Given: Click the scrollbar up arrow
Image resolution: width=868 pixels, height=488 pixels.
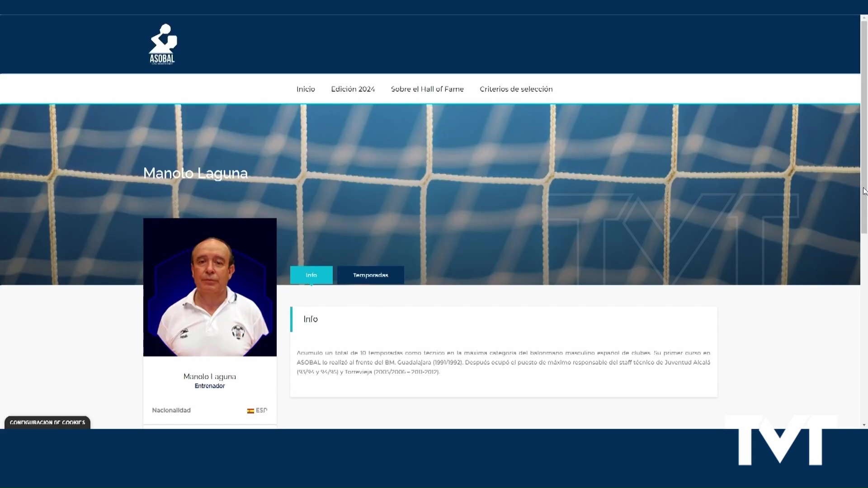Looking at the screenshot, I should (864, 18).
